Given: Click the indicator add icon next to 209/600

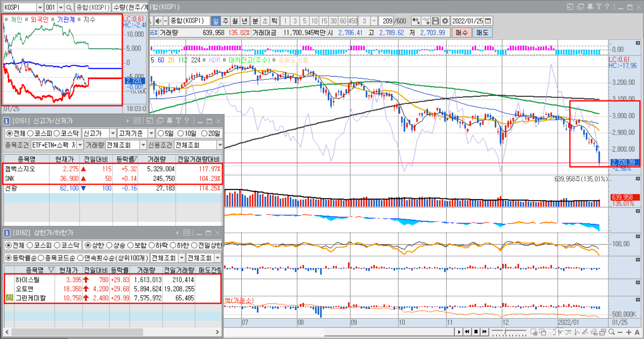Looking at the screenshot, I should pyautogui.click(x=416, y=21).
